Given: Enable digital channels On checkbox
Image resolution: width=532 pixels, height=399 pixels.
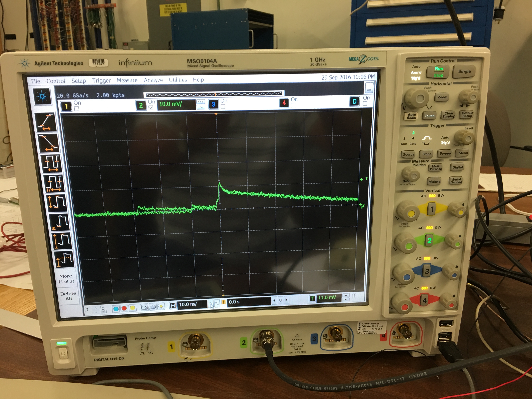Looking at the screenshot, I should click(x=365, y=103).
